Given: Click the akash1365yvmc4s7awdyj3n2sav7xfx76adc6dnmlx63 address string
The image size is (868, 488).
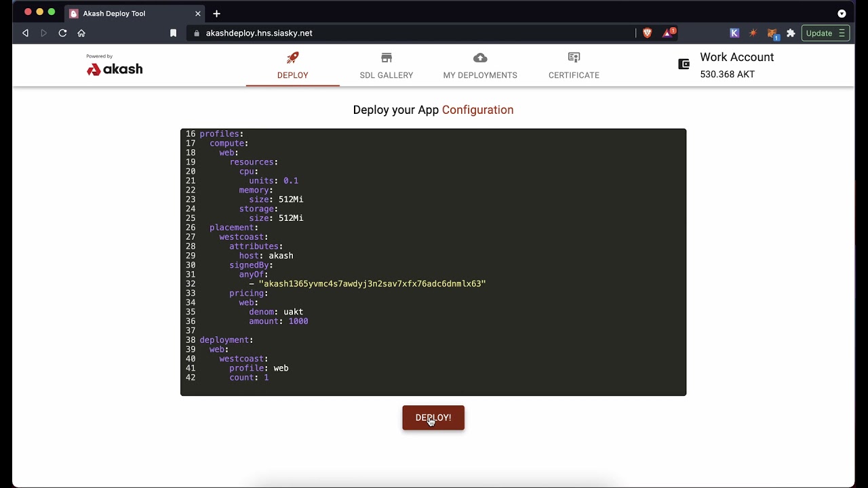Looking at the screenshot, I should point(372,284).
